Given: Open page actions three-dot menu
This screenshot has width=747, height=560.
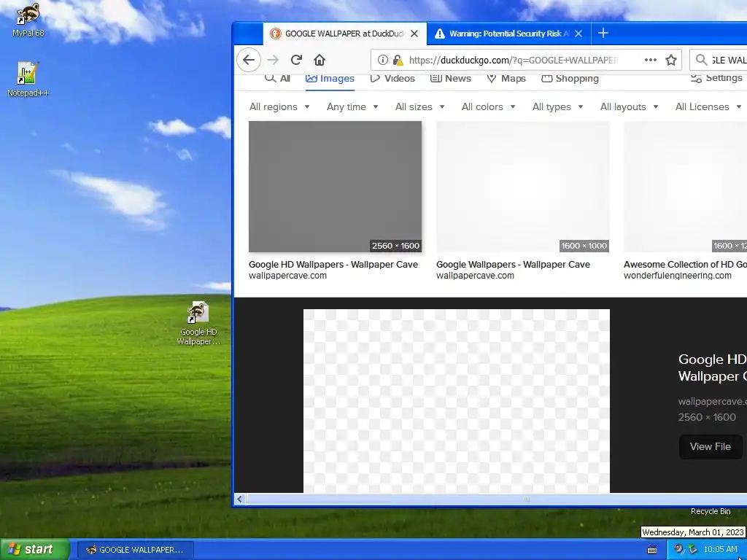Looking at the screenshot, I should point(650,60).
